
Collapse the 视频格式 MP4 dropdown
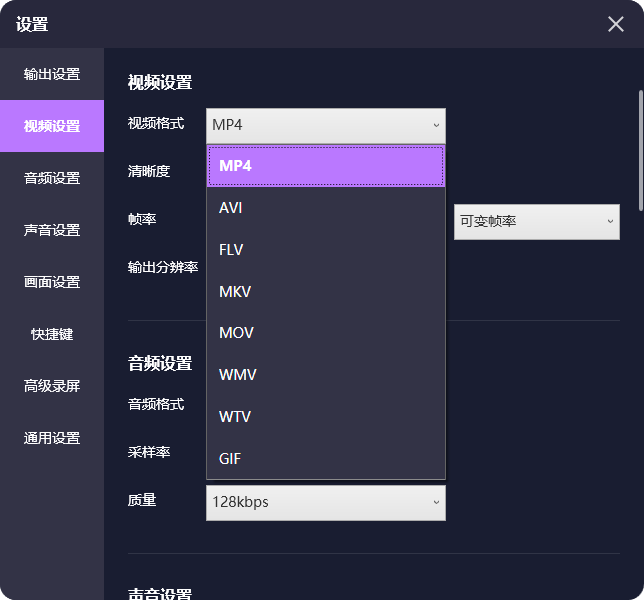(x=326, y=125)
